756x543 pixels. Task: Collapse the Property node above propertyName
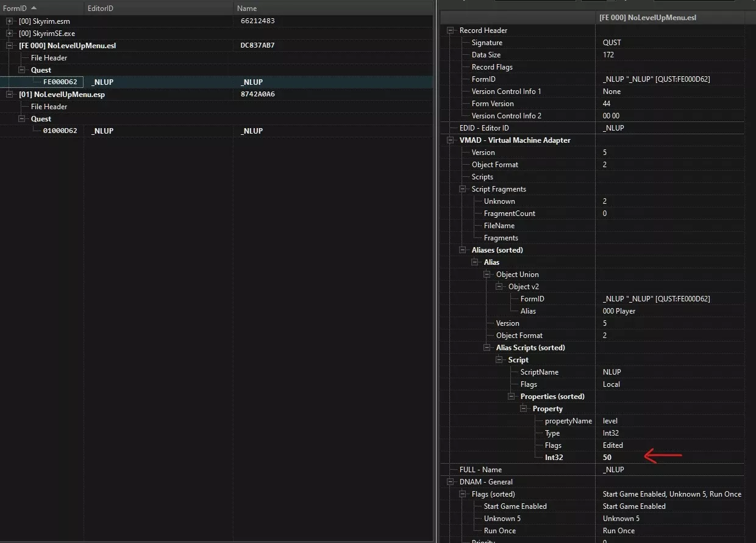(x=524, y=409)
